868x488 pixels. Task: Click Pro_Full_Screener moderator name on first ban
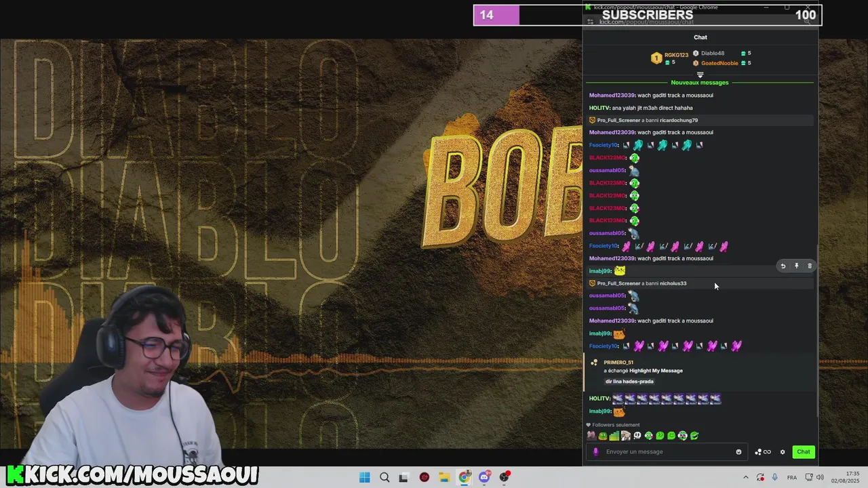[618, 121]
